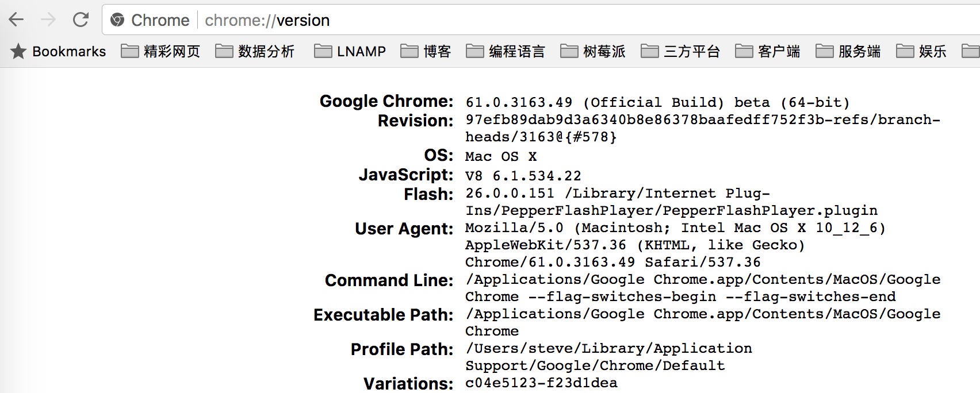Click the User Agent Mozilla/5.0 line

coord(676,228)
